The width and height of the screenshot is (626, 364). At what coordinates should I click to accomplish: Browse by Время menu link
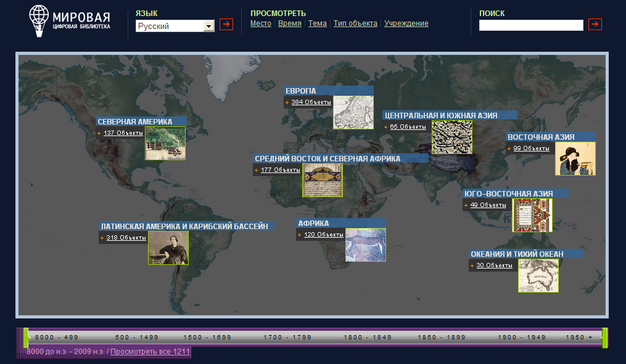(290, 23)
